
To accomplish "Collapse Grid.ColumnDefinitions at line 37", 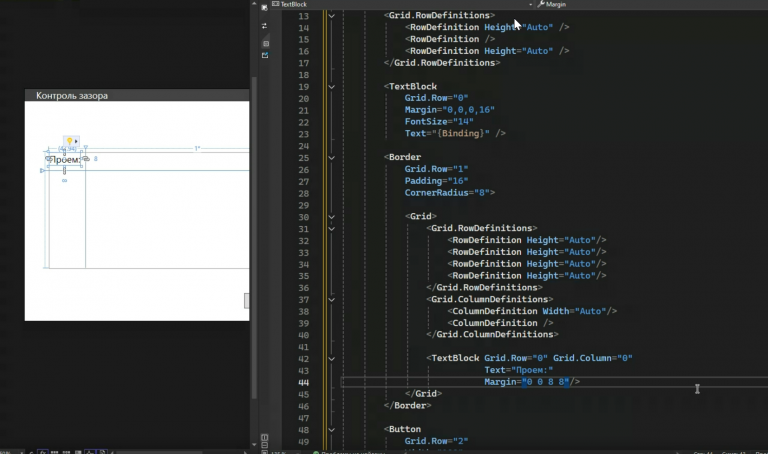I will [x=330, y=299].
